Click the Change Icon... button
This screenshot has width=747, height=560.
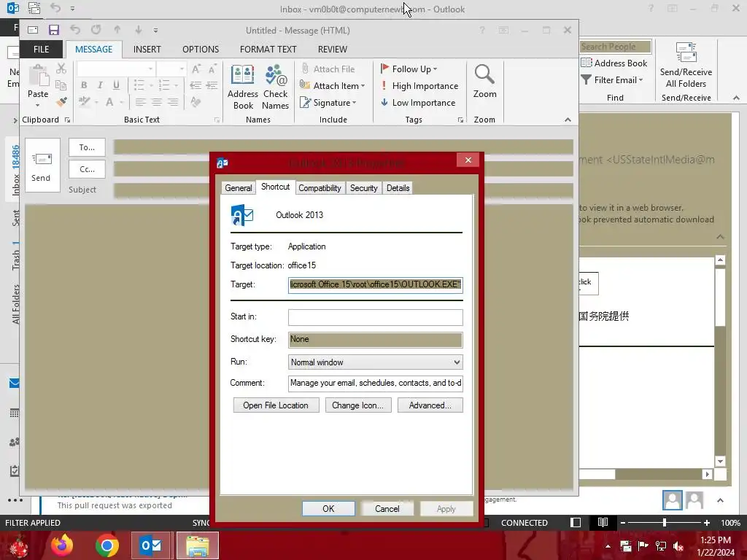[357, 405]
